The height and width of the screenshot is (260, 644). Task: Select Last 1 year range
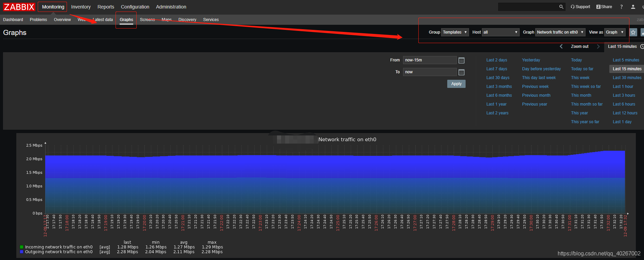[496, 104]
